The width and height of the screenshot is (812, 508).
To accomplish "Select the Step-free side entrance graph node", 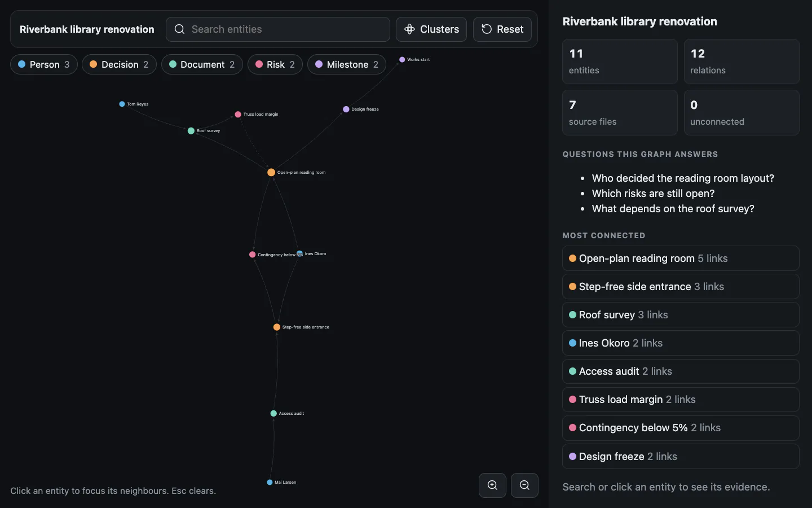I will pyautogui.click(x=277, y=327).
